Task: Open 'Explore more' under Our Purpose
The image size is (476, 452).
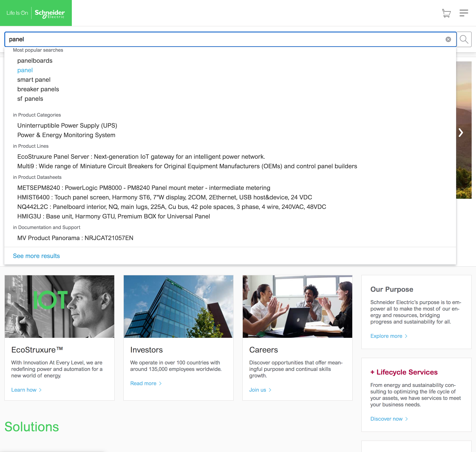Action: [x=387, y=336]
